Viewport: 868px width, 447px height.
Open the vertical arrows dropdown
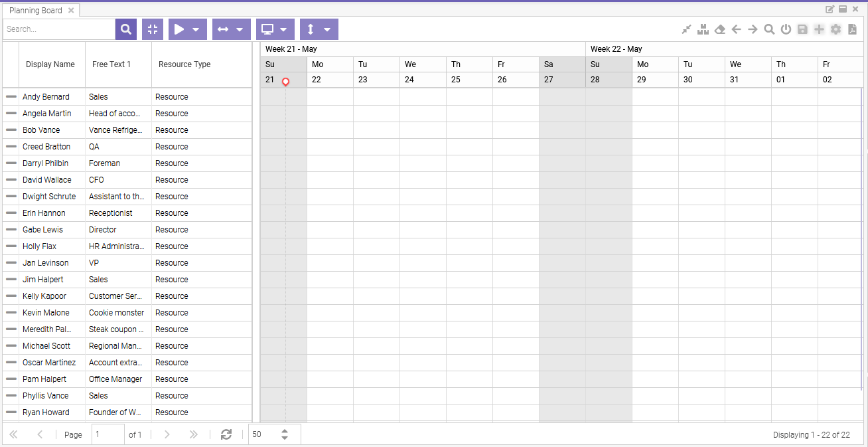click(327, 29)
